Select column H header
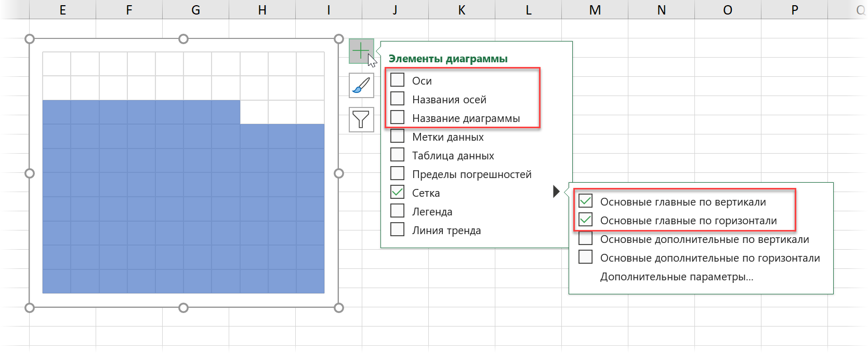The height and width of the screenshot is (353, 868). click(262, 10)
